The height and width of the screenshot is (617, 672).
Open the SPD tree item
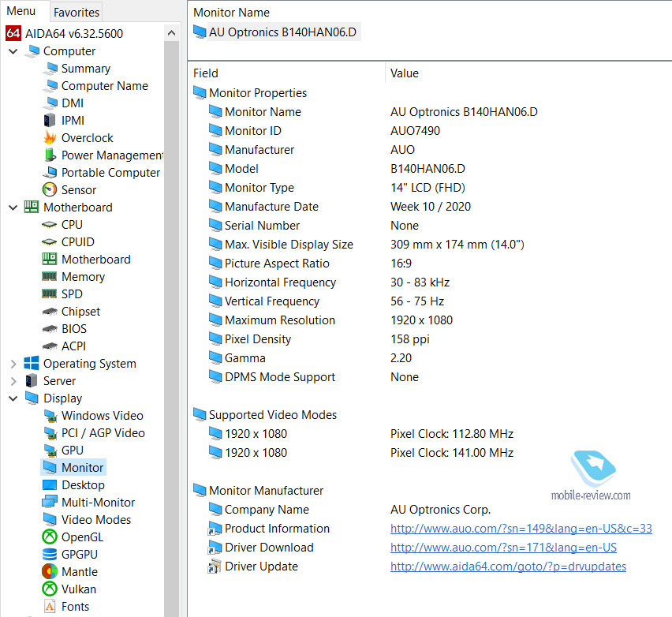[72, 294]
